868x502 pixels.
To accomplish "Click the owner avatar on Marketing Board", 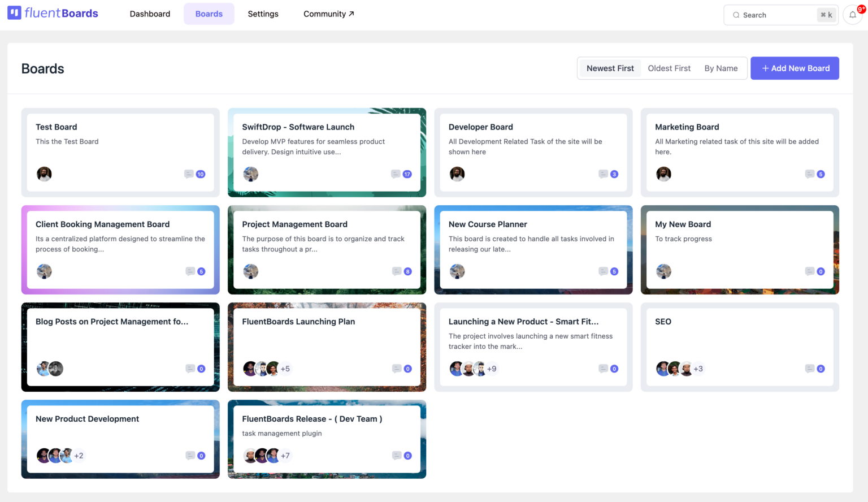I will (664, 174).
